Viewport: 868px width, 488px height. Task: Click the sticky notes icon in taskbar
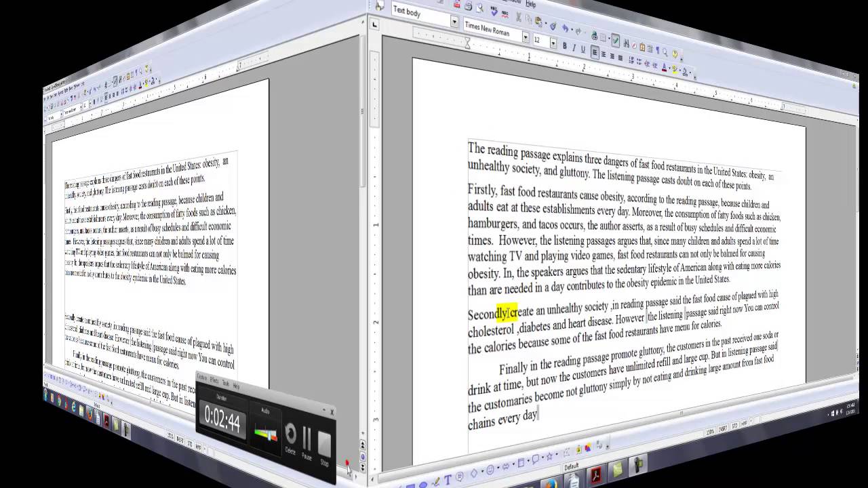click(x=618, y=469)
